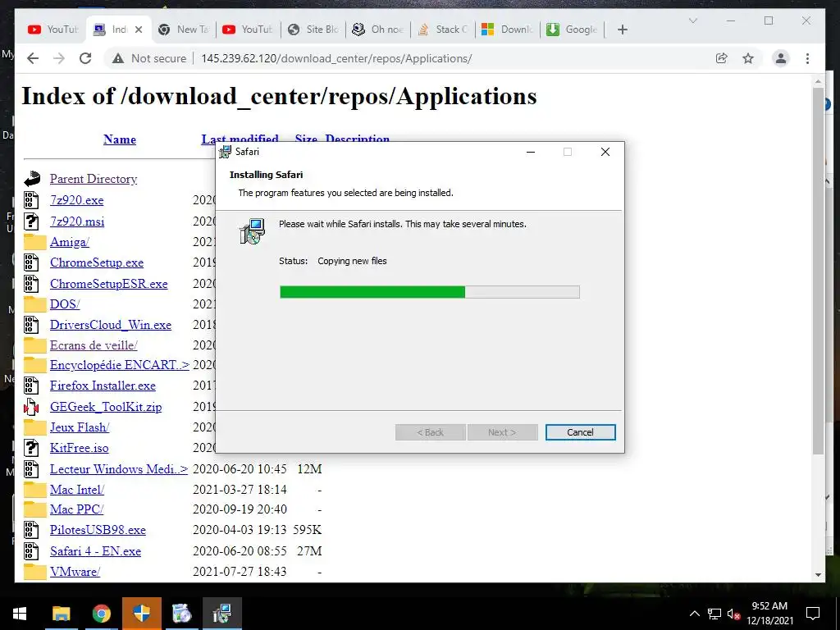Open the VMware folder

[x=75, y=572]
